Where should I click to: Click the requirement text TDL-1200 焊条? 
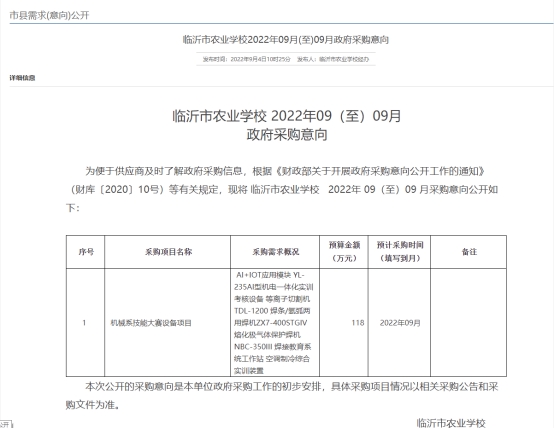(x=260, y=311)
